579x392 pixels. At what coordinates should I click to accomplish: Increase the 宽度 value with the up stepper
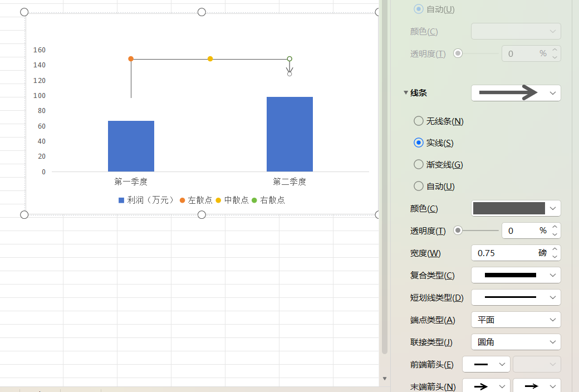(x=554, y=249)
